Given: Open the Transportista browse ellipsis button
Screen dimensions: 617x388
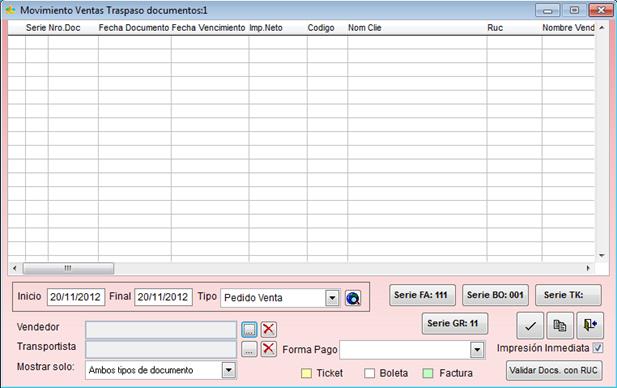Looking at the screenshot, I should click(x=249, y=349).
